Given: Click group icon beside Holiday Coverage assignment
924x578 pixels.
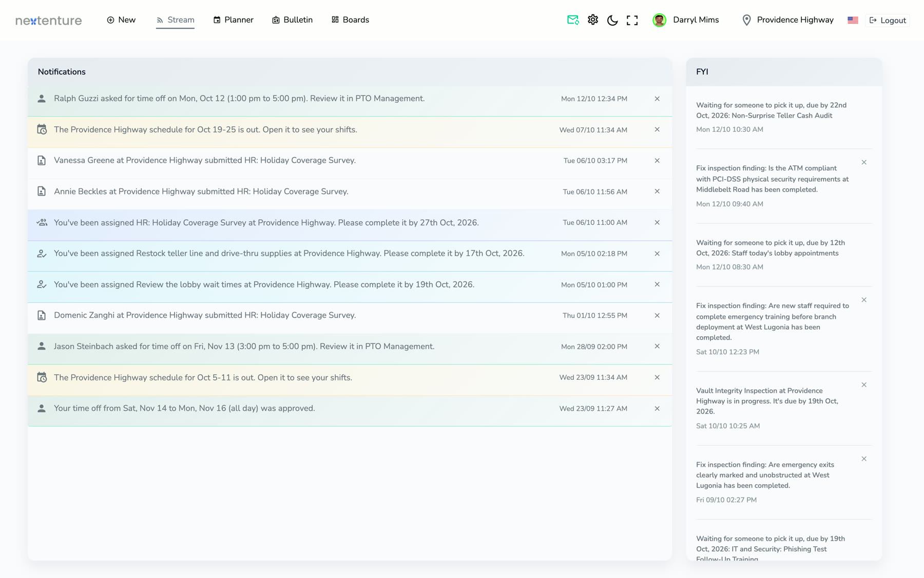Looking at the screenshot, I should click(x=42, y=223).
